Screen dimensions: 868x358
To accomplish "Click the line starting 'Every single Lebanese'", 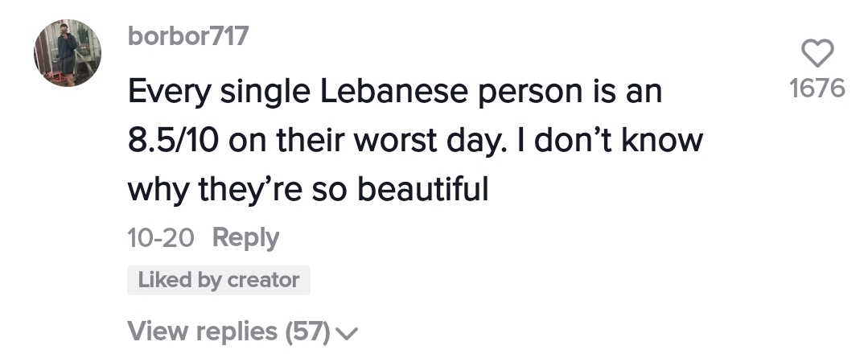I will 395,91.
